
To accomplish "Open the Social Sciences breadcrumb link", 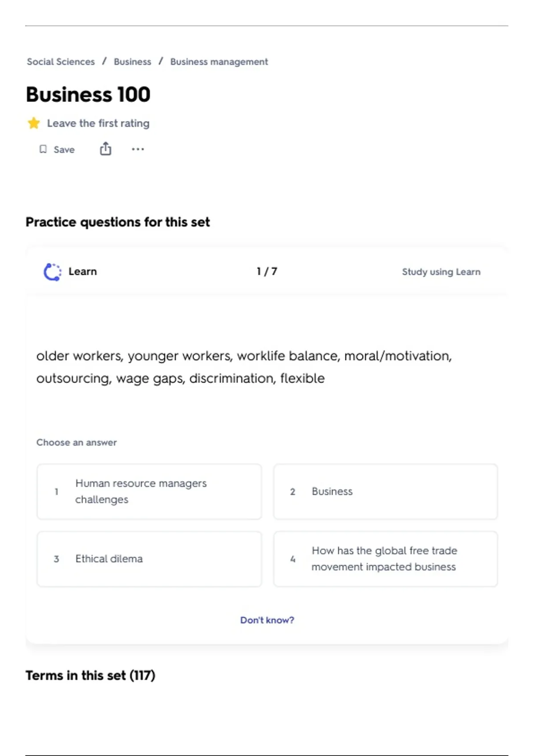I will [x=61, y=62].
